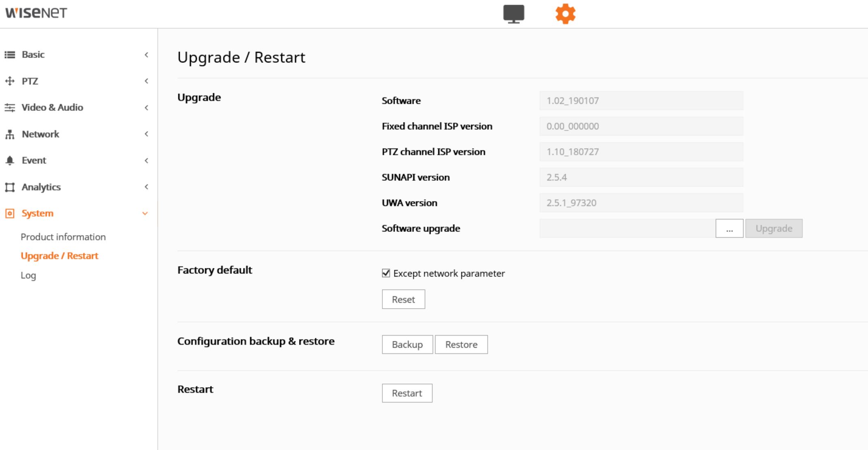Click the System icon in sidebar
Screen dimensions: 868x450
(10, 214)
